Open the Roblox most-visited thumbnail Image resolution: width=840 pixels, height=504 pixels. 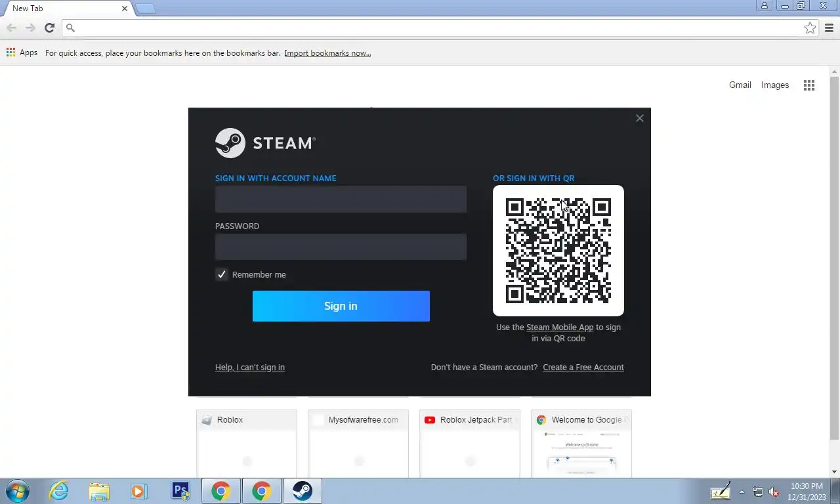click(247, 443)
